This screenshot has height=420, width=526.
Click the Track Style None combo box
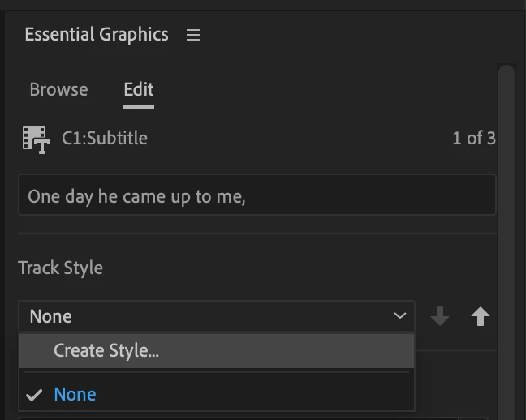pyautogui.click(x=203, y=316)
